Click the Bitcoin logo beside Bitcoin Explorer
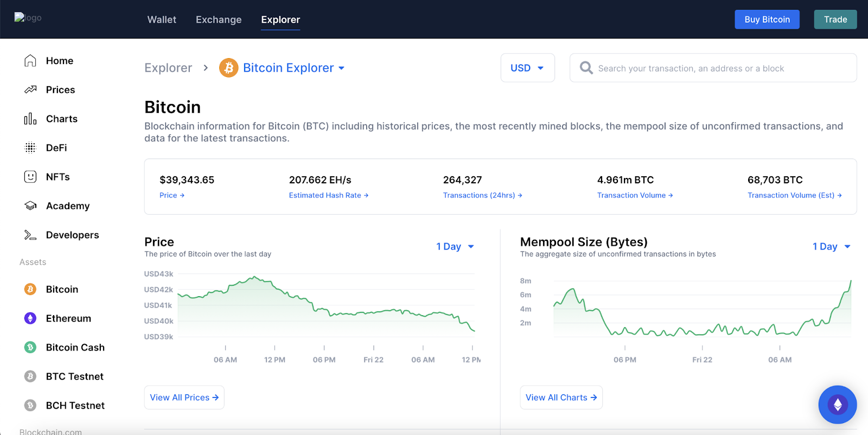Image resolution: width=868 pixels, height=435 pixels. pyautogui.click(x=229, y=68)
